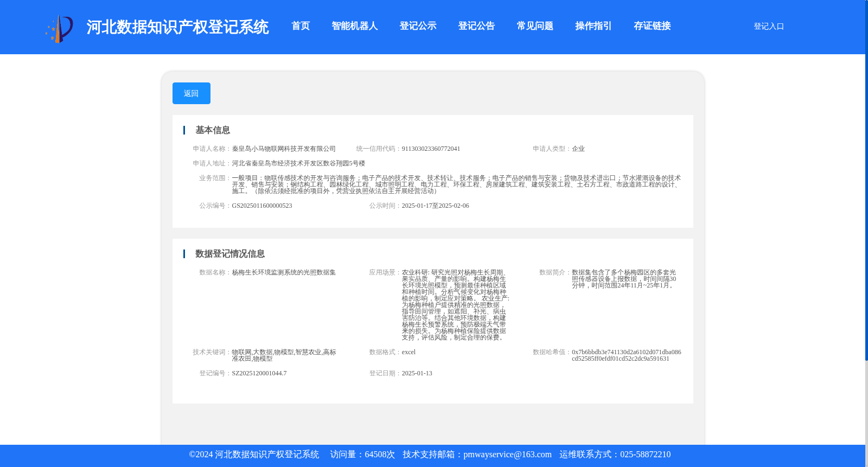This screenshot has width=868, height=467.
Task: Select the 基本信息 section heading
Action: (x=213, y=130)
